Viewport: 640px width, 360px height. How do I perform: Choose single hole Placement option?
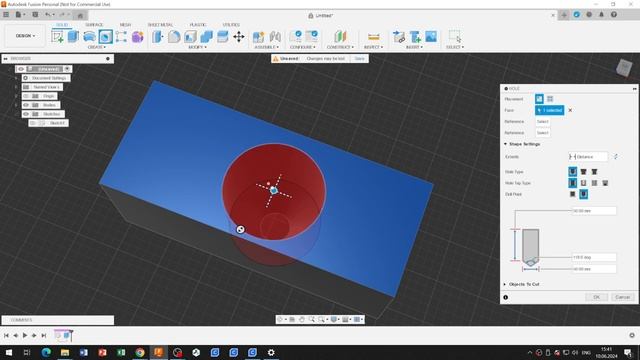point(539,99)
